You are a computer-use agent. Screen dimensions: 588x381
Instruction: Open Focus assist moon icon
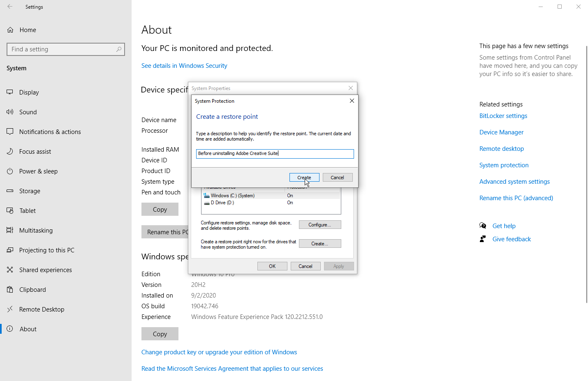coord(10,152)
